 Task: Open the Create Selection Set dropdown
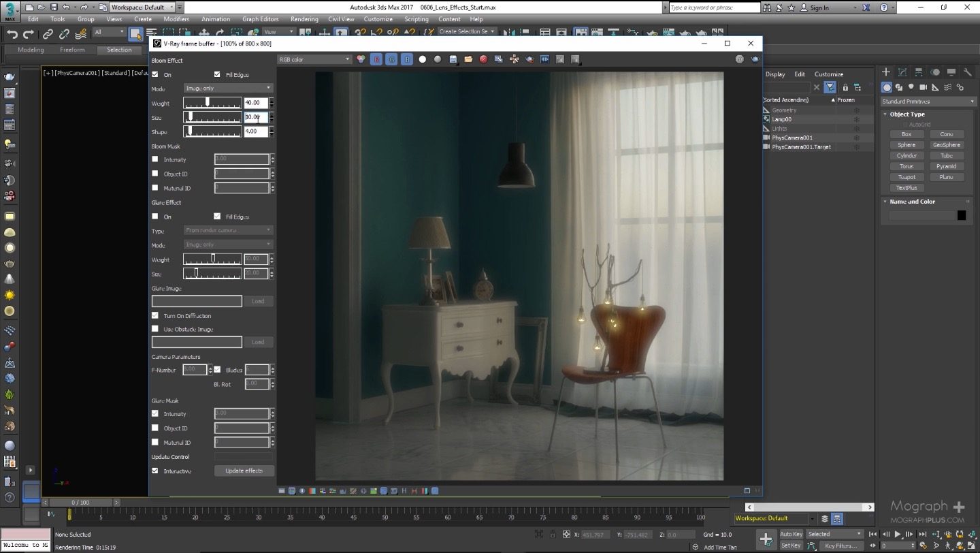(467, 31)
